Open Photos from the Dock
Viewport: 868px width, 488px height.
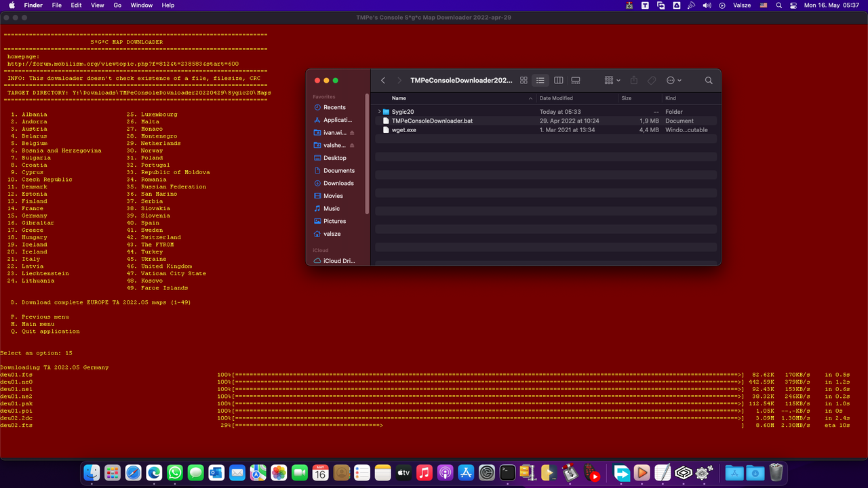tap(279, 472)
